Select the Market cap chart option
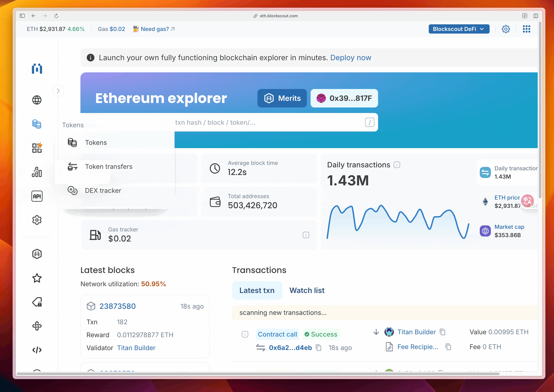Viewport: 554px width, 392px height. coord(508,231)
